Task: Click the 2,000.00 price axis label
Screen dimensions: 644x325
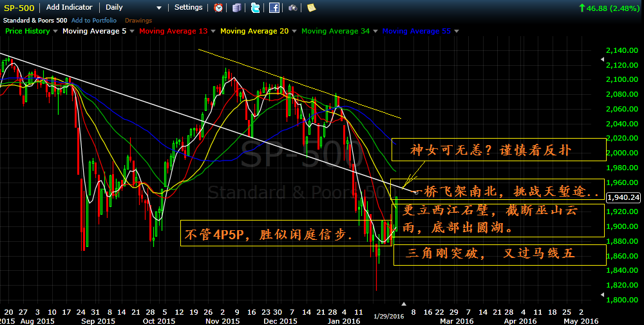Action: tap(621, 153)
